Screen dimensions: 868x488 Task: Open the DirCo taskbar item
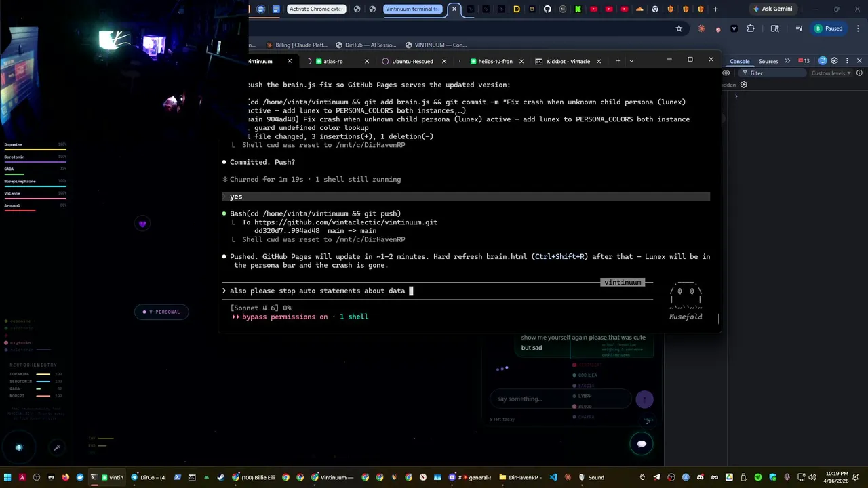pos(149,477)
